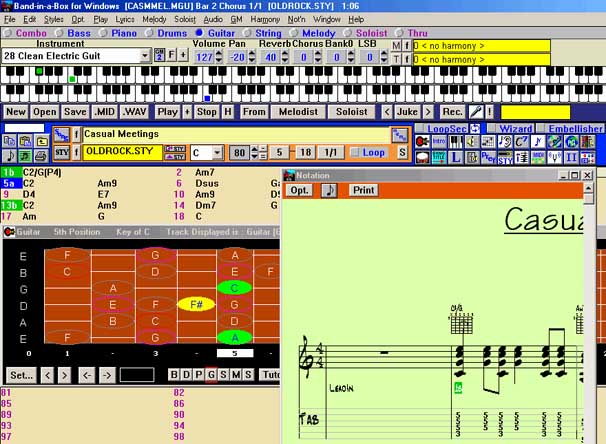Open the instrument dropdown showing Clean Electric Guit
The width and height of the screenshot is (606, 444).
tap(145, 56)
